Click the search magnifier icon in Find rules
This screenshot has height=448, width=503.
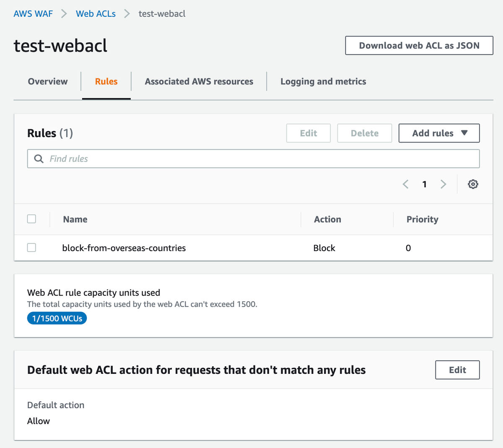(39, 159)
